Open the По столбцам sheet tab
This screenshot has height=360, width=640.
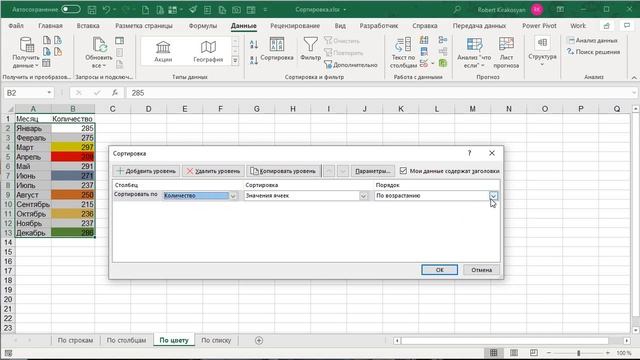click(126, 340)
